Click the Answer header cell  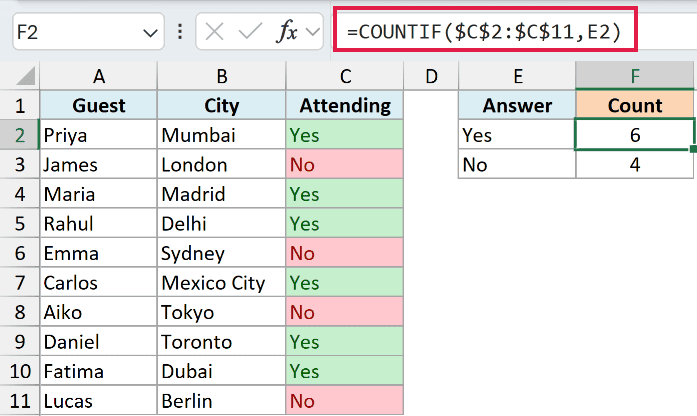tap(517, 106)
